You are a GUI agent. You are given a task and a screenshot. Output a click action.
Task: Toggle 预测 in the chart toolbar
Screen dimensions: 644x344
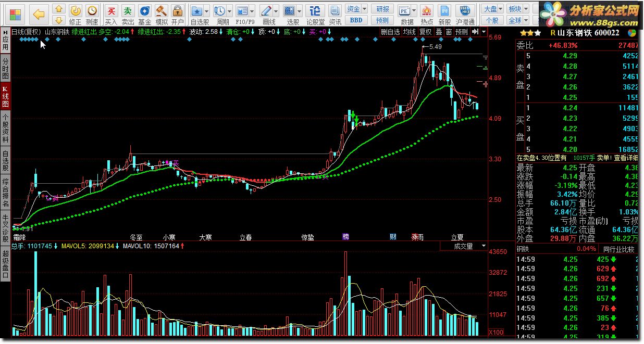[461, 32]
